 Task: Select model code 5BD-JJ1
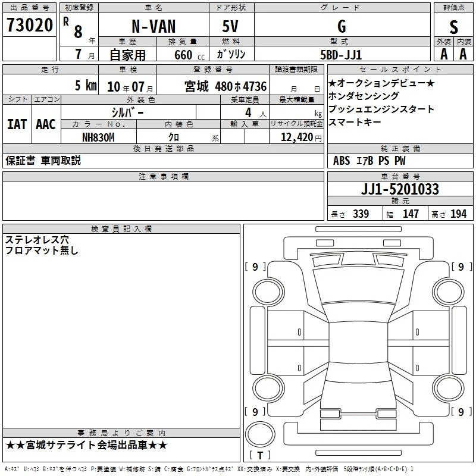tap(341, 55)
